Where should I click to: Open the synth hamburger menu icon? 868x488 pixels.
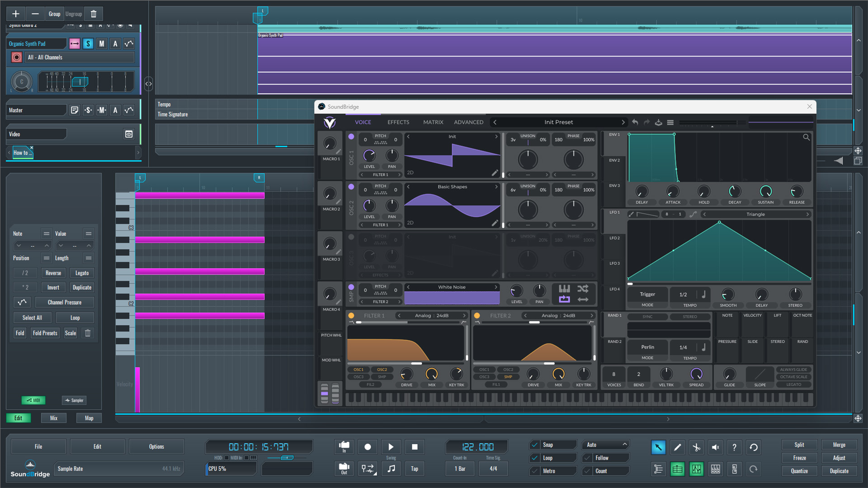670,122
